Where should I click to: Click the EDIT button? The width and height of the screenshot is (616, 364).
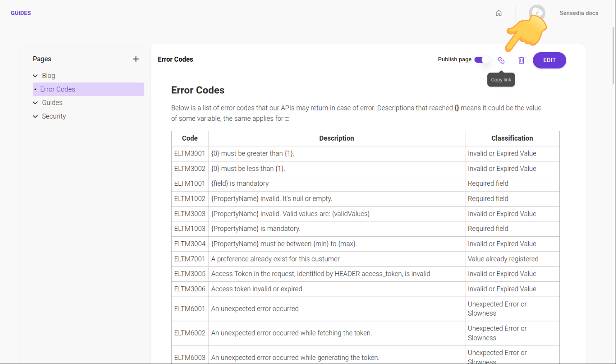pos(549,60)
